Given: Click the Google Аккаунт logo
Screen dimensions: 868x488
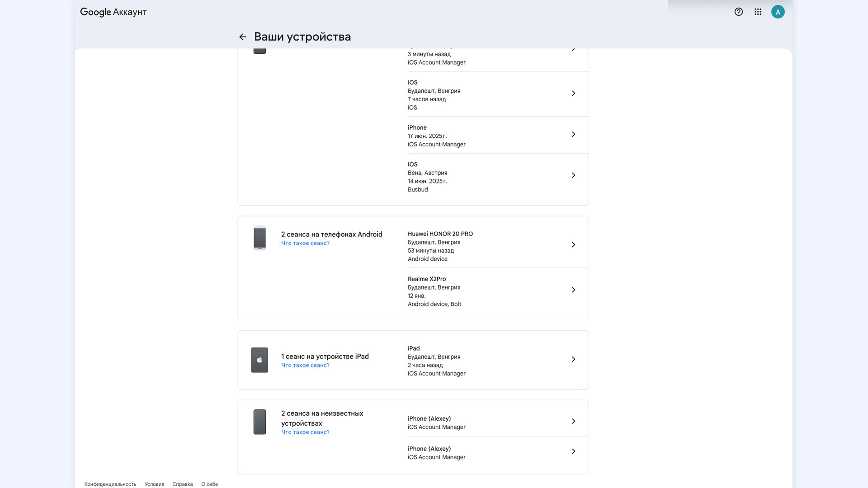Looking at the screenshot, I should (113, 12).
